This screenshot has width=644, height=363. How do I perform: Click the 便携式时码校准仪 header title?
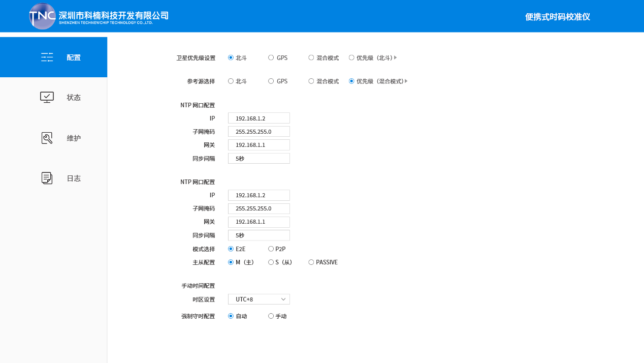(557, 17)
